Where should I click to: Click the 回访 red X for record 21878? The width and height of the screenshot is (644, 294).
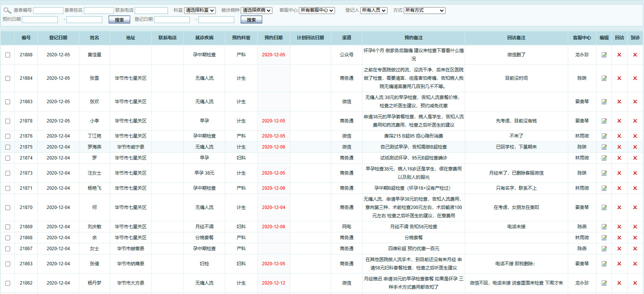[619, 121]
